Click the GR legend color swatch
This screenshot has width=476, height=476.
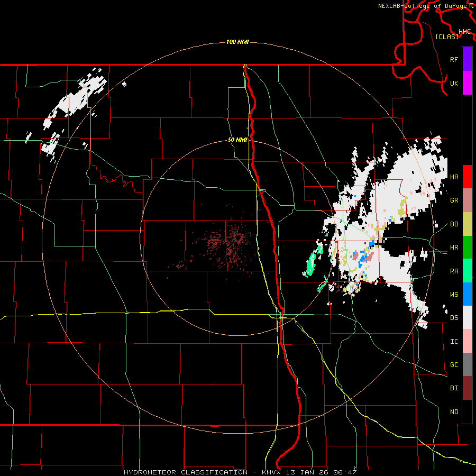(467, 200)
